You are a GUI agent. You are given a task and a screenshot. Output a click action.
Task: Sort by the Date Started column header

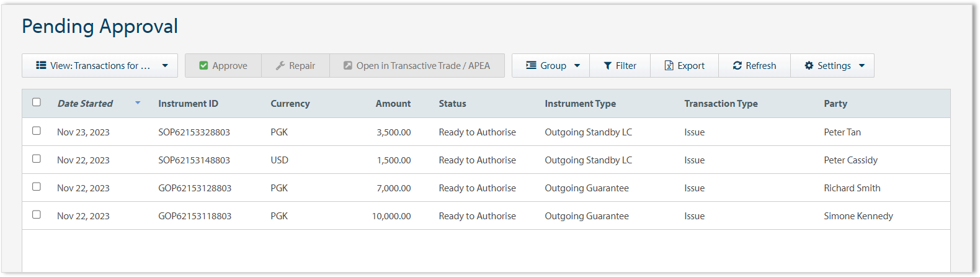tap(85, 104)
